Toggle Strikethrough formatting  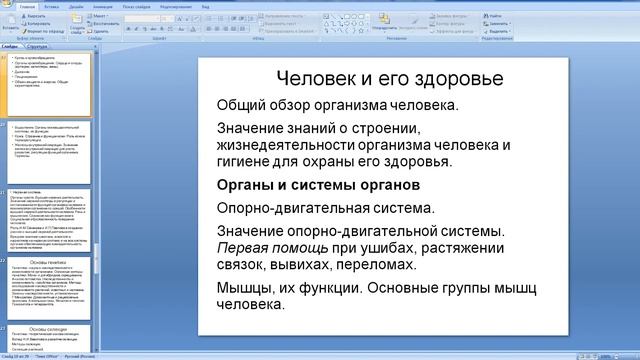(153, 29)
